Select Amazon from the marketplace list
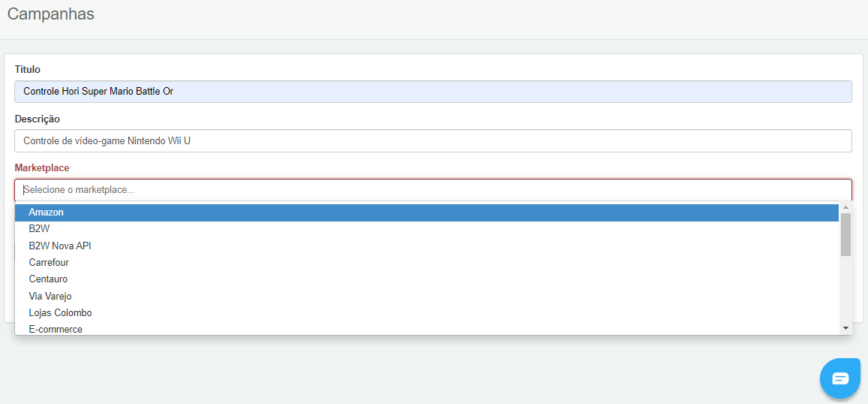 [47, 213]
